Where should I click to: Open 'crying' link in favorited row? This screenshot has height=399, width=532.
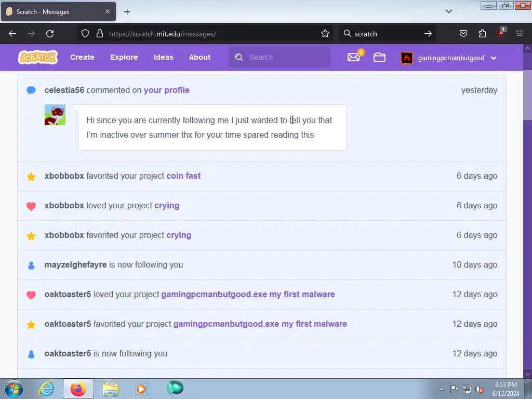[179, 235]
